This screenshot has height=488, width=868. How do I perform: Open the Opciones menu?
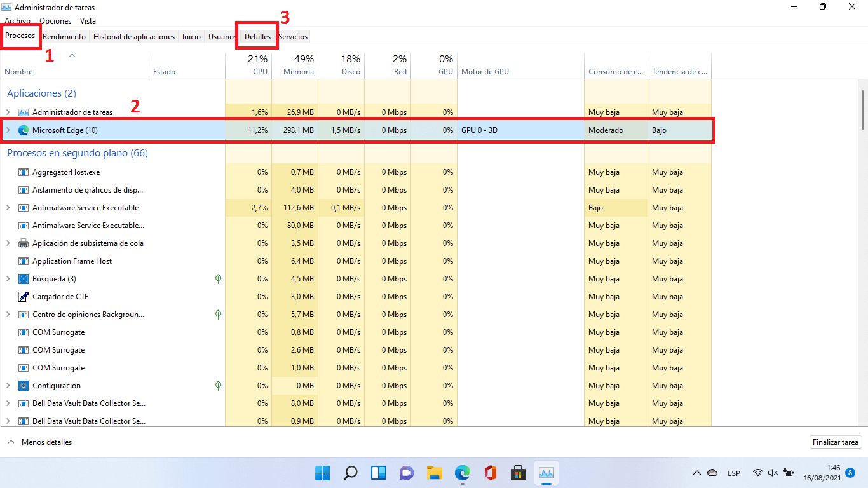55,20
